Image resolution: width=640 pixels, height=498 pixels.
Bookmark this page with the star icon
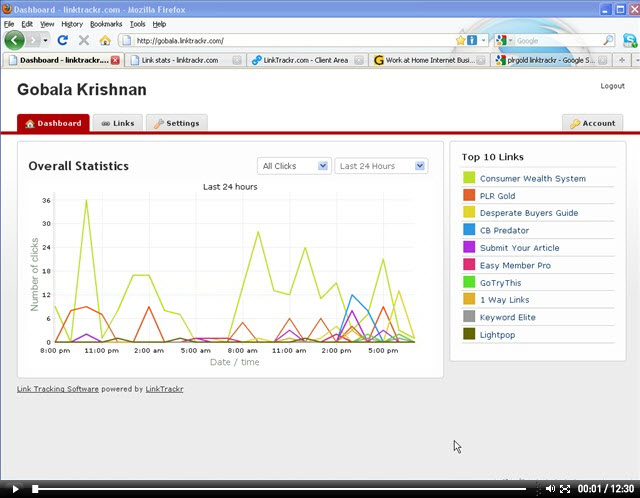461,40
